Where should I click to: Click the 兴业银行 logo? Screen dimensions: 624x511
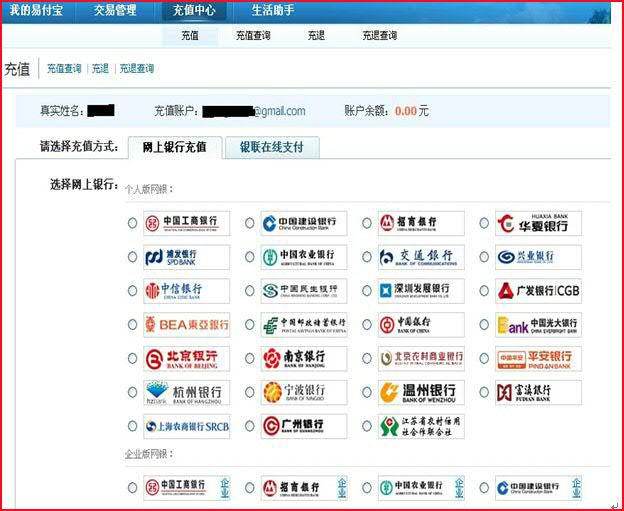pos(538,257)
